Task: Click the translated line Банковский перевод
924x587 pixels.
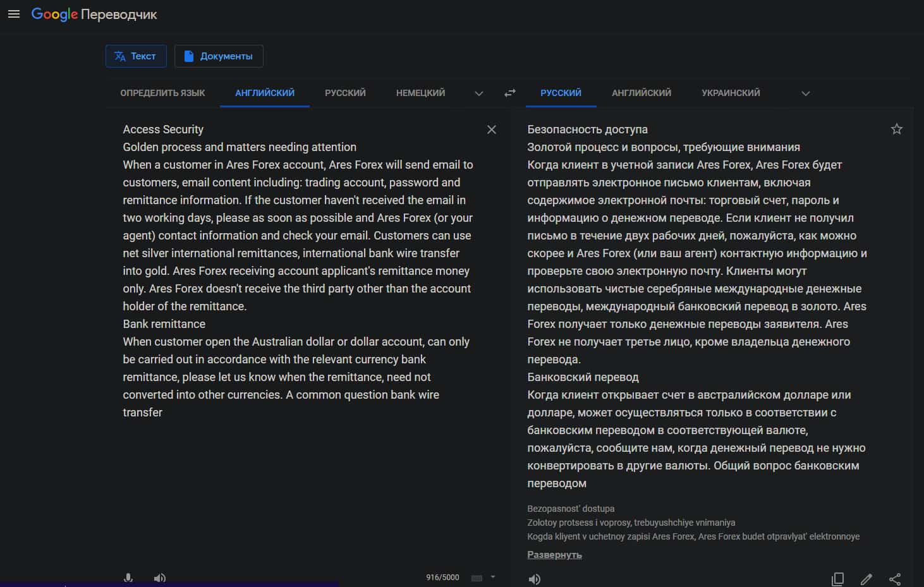Action: coord(583,377)
